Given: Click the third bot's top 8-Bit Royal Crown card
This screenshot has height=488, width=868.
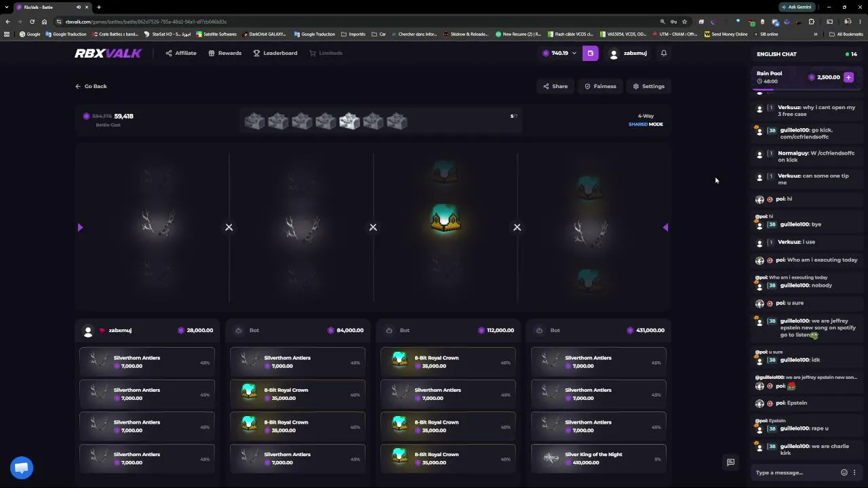Looking at the screenshot, I should pos(448,362).
